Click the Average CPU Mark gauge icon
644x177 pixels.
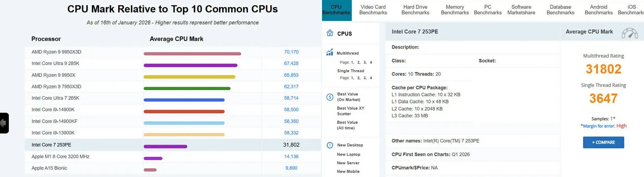(x=630, y=33)
